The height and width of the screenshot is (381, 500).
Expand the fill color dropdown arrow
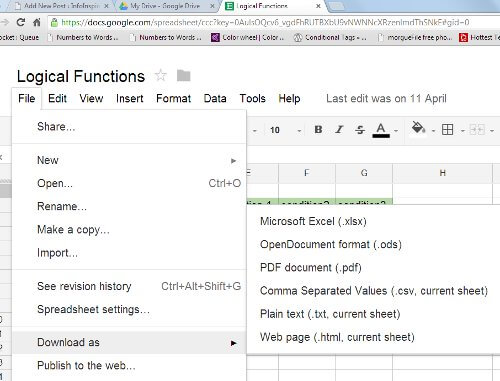point(433,131)
